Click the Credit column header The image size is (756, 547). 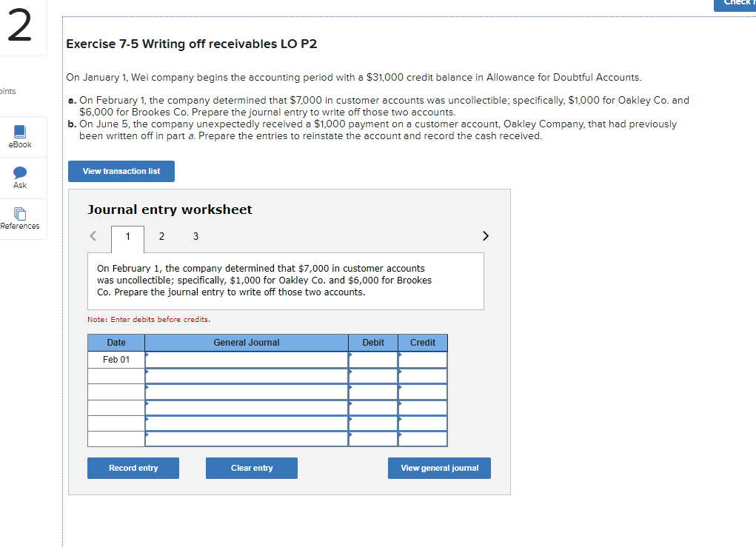423,343
